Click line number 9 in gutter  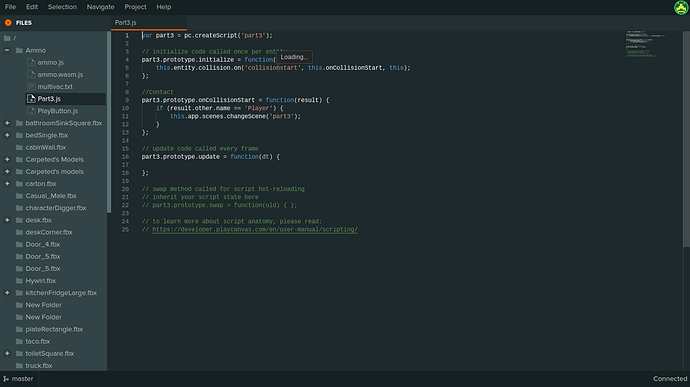pos(127,100)
